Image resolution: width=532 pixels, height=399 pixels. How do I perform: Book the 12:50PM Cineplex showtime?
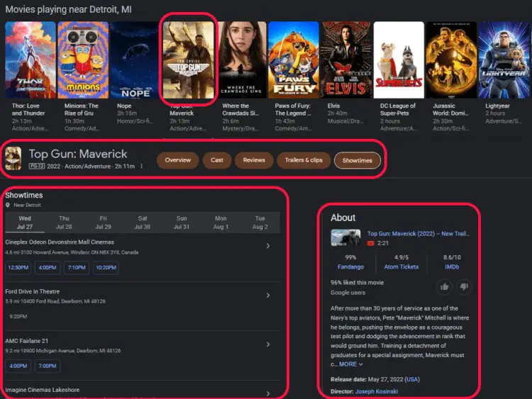click(x=18, y=267)
